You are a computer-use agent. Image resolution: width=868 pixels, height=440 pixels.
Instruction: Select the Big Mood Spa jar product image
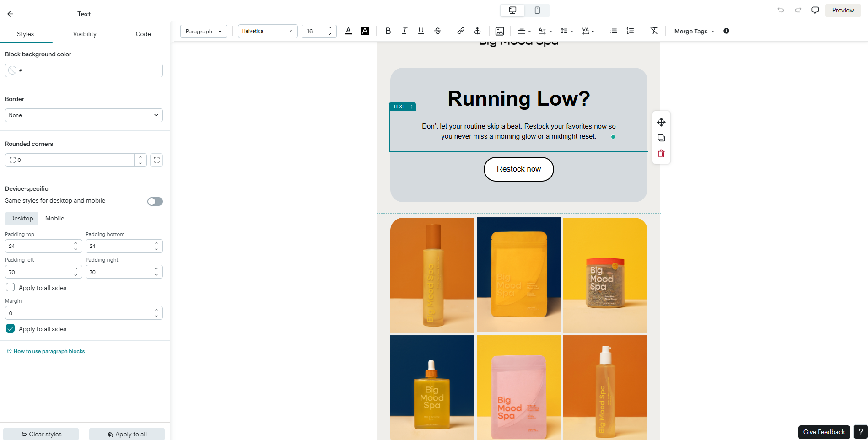[x=605, y=275]
